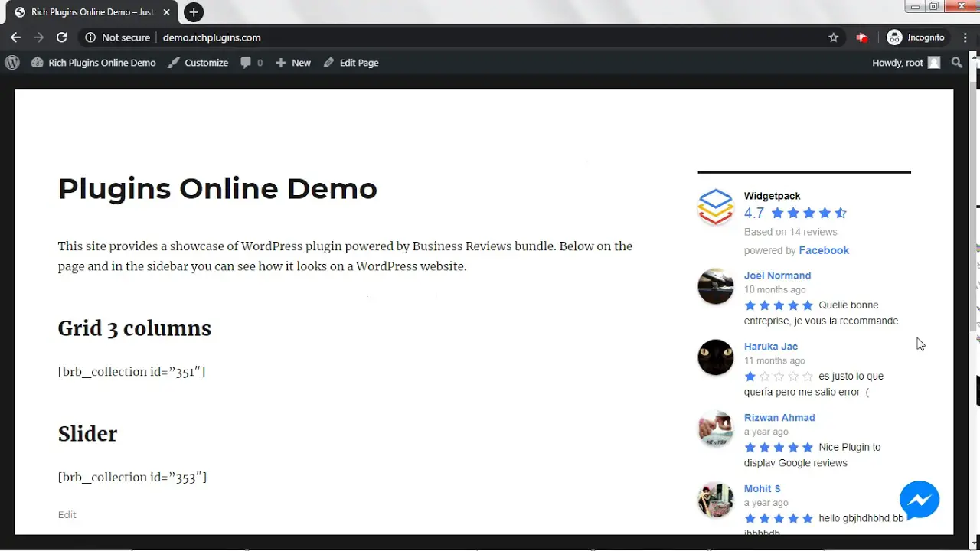
Task: Open the WordPress logo menu
Action: 12,63
